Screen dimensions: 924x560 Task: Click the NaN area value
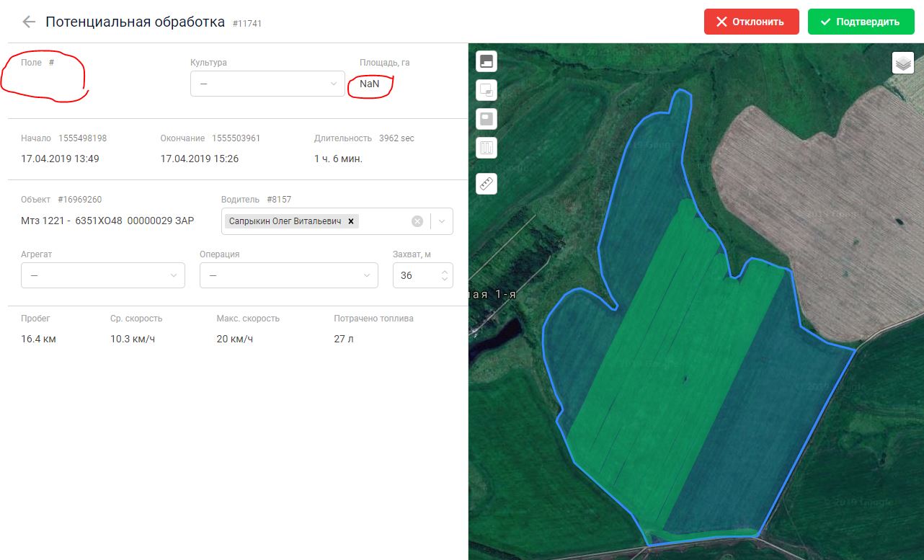[369, 84]
